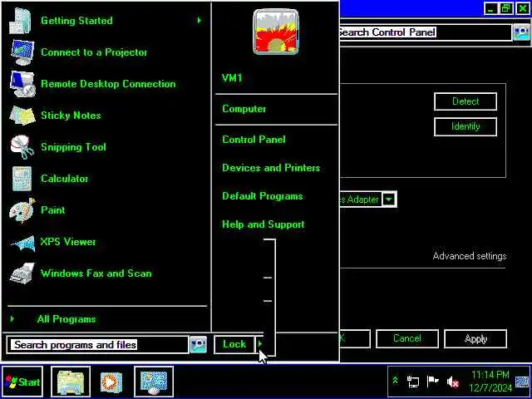The width and height of the screenshot is (532, 399).
Task: Click the muted volume tray icon
Action: (452, 382)
